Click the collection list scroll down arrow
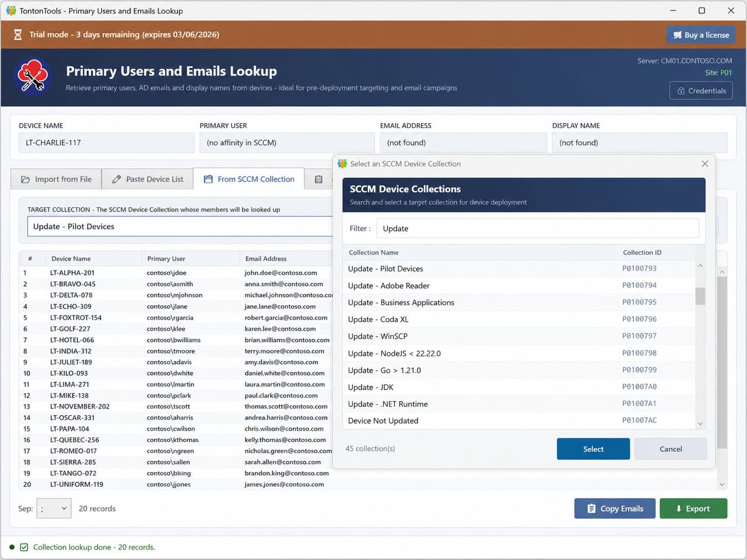This screenshot has height=560, width=747. 700,423
